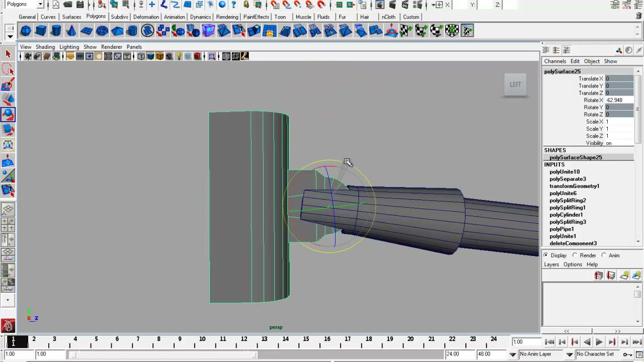The image size is (644, 362).
Task: Toggle use all lights bulb icon
Action: pos(179,56)
